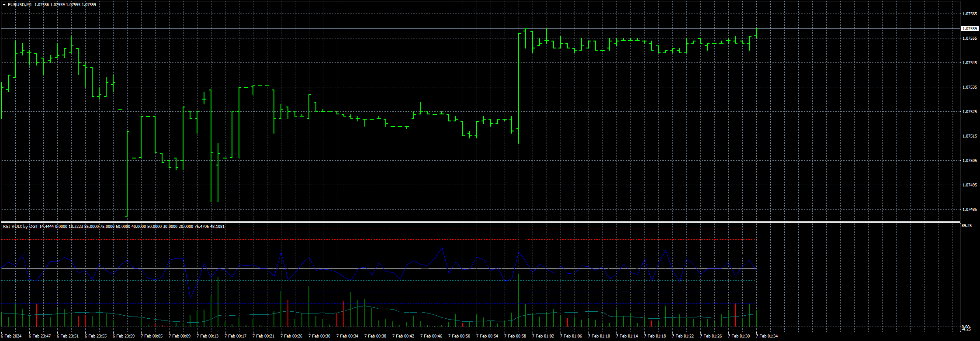Click time label 7 Feb 01:10
980x341 pixels.
(x=599, y=336)
